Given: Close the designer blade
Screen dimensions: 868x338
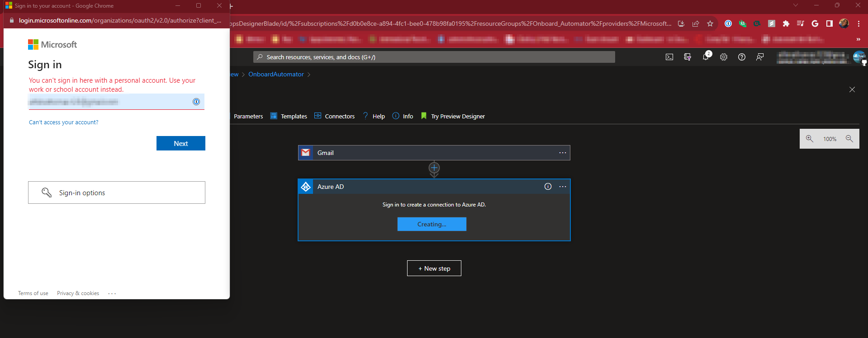Looking at the screenshot, I should coord(852,89).
